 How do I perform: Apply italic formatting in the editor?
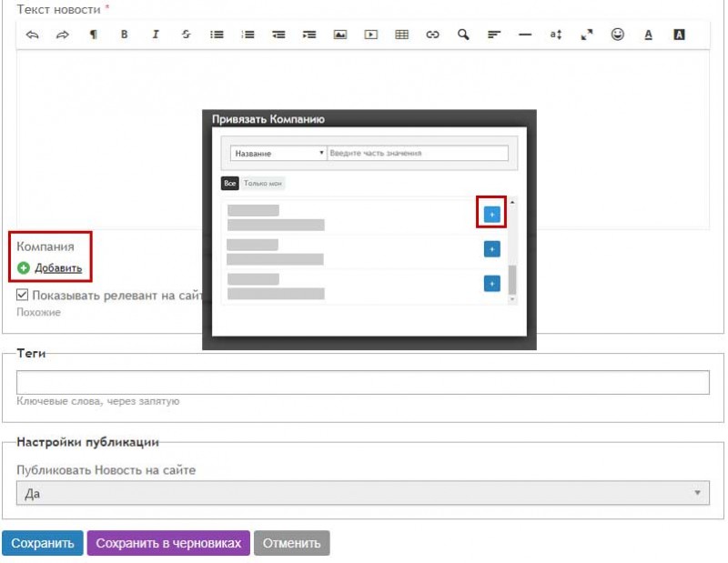click(x=156, y=35)
